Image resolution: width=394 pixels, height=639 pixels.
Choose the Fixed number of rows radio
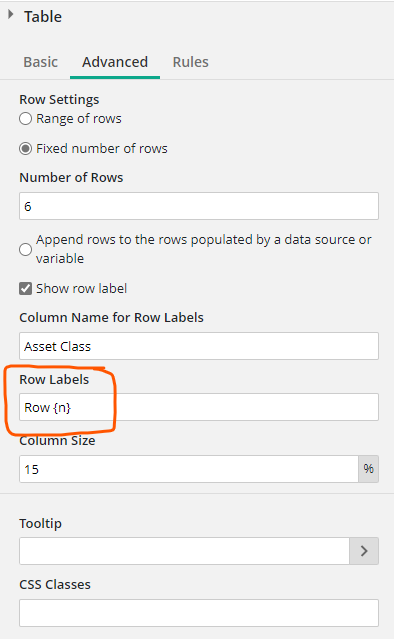point(25,149)
